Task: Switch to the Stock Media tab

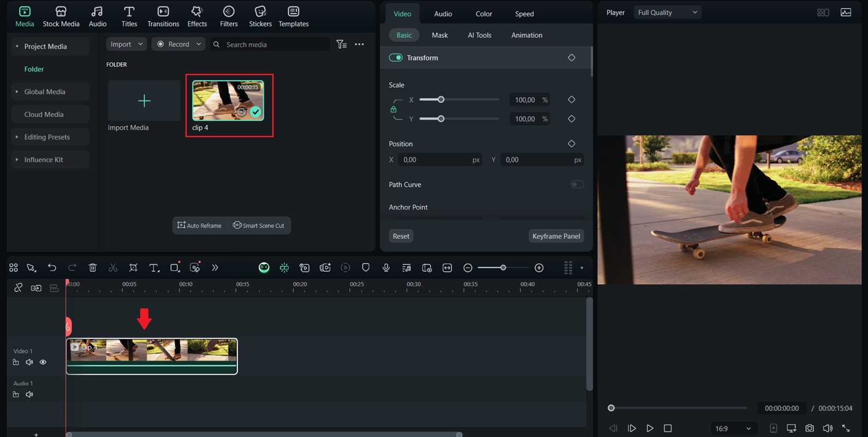Action: point(61,16)
